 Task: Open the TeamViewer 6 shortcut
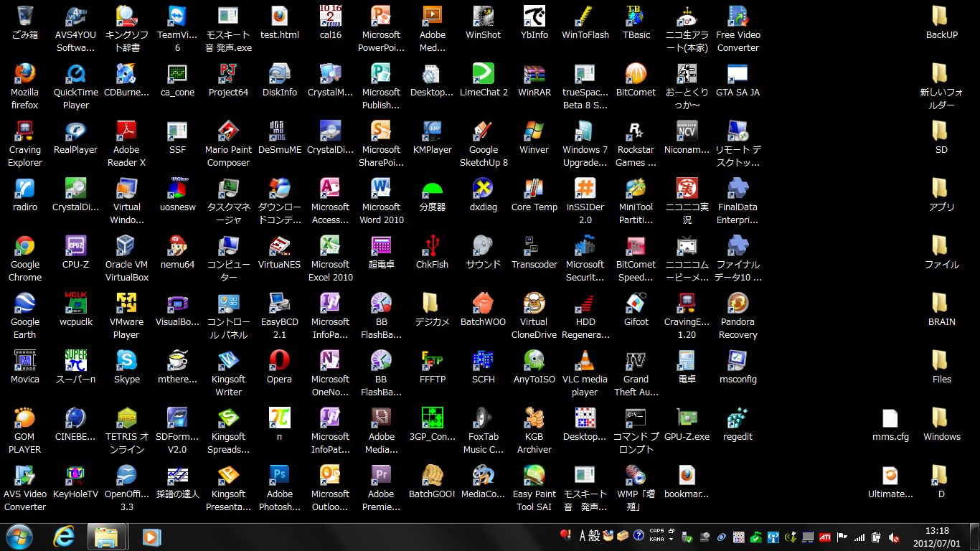177,29
